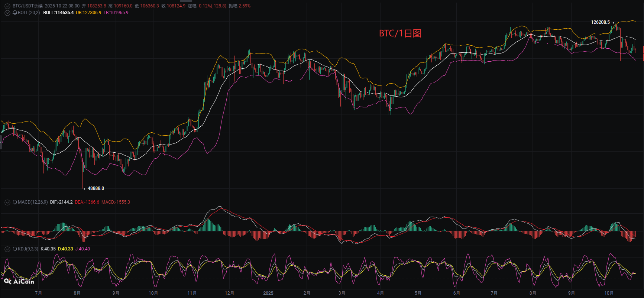
Task: Collapse the MACD panel using its chevron
Action: pyautogui.click(x=7, y=202)
